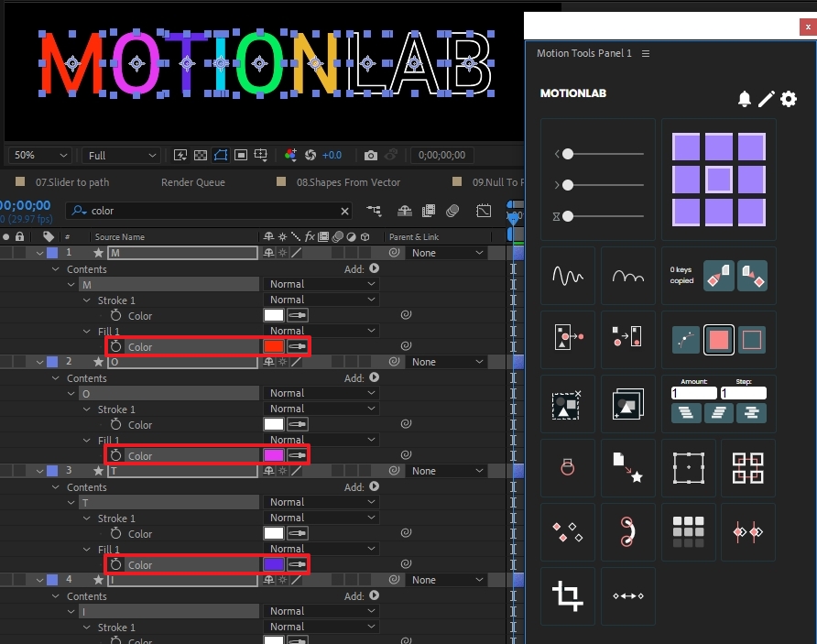Click the shapes to dots arrow icon

(568, 337)
